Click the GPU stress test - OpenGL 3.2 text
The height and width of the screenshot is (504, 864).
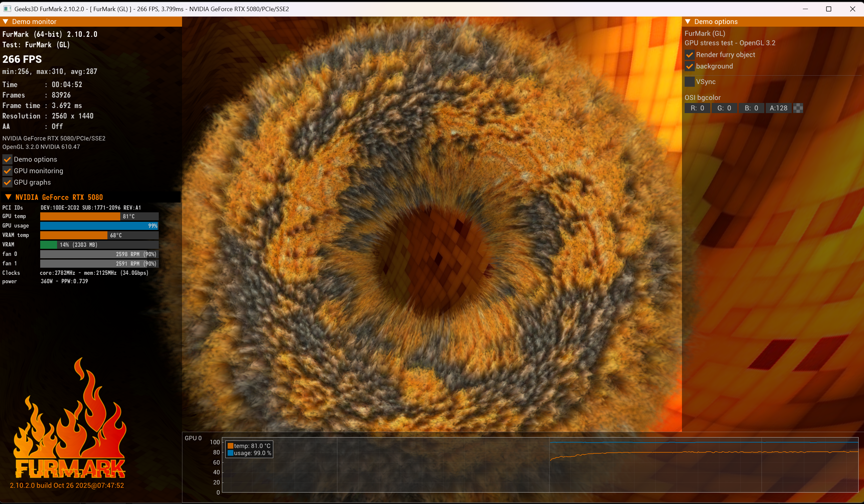(730, 43)
